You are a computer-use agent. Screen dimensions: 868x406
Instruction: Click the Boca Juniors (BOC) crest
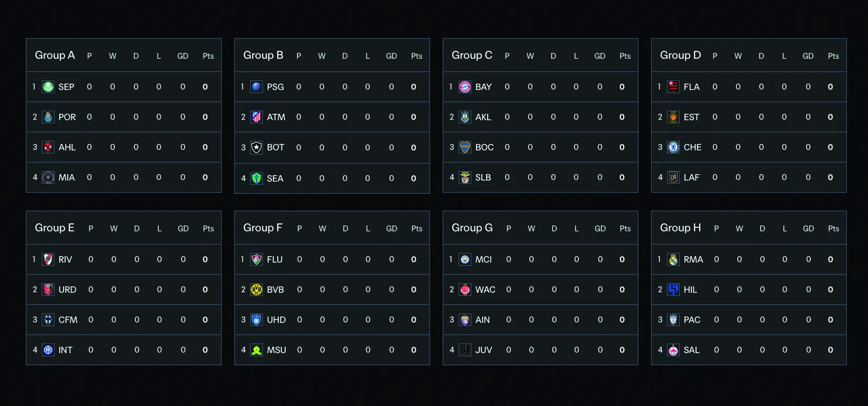(x=465, y=147)
